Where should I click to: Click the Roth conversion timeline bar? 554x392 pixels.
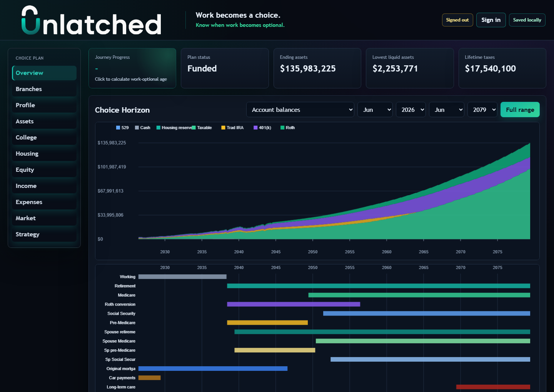[x=294, y=304]
